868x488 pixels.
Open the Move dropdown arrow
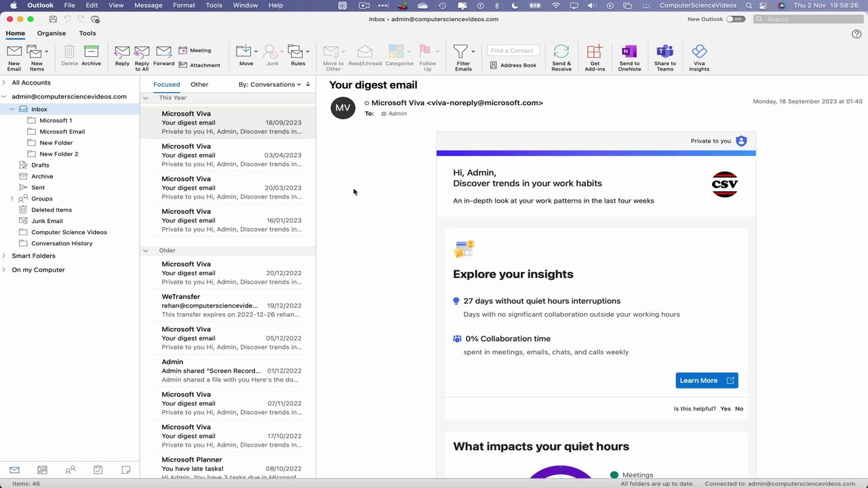[x=256, y=52]
